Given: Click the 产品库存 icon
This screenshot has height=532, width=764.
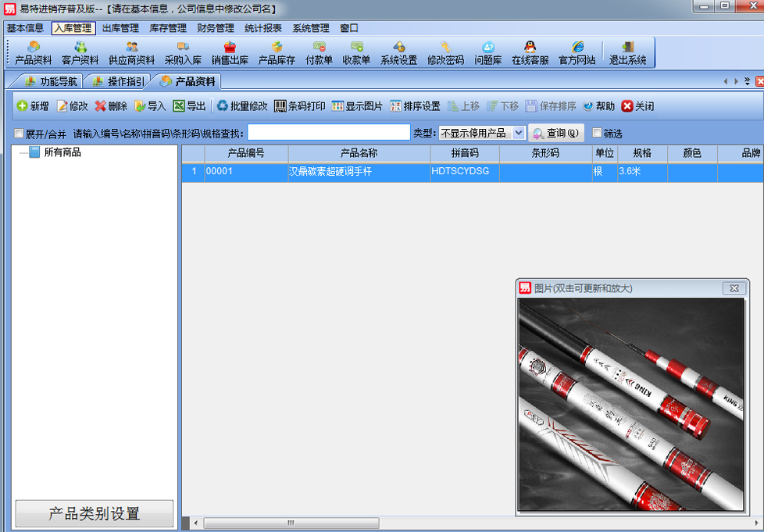Looking at the screenshot, I should point(277,52).
